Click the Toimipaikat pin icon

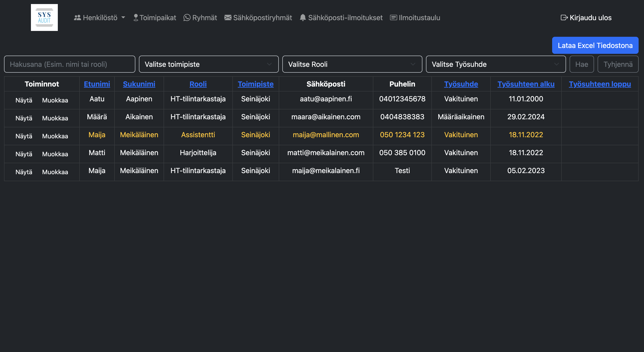pos(136,17)
